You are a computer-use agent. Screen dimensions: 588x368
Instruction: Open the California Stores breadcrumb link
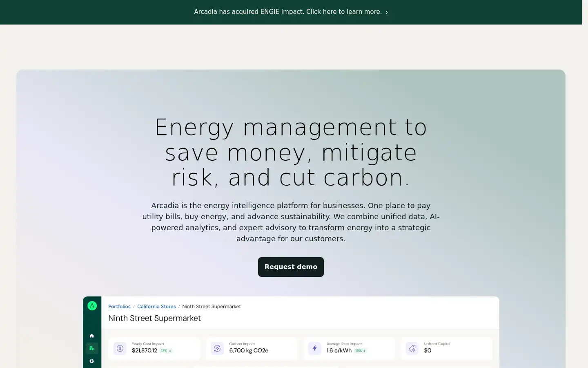point(156,307)
